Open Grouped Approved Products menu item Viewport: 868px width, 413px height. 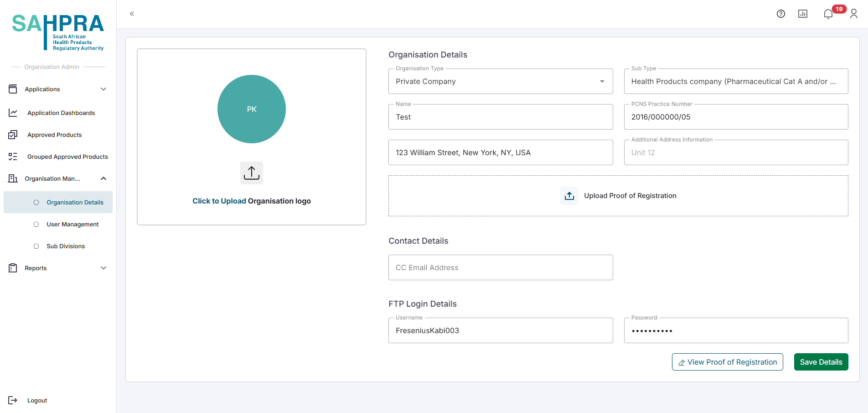[x=67, y=157]
